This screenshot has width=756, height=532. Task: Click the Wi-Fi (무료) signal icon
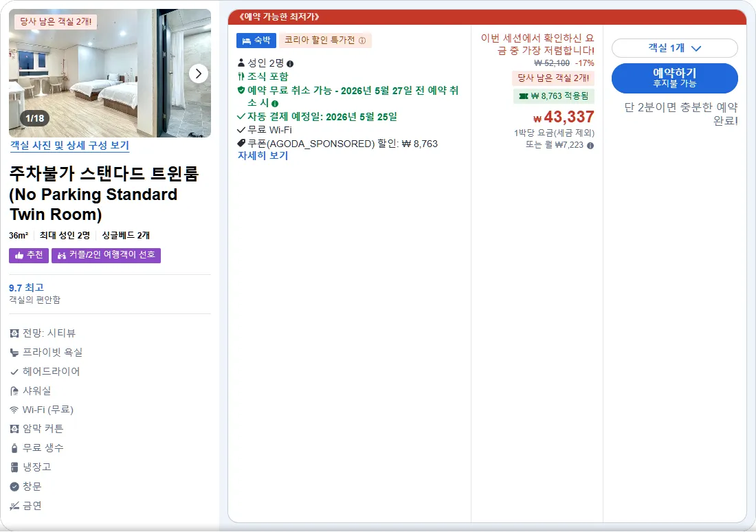click(x=14, y=410)
